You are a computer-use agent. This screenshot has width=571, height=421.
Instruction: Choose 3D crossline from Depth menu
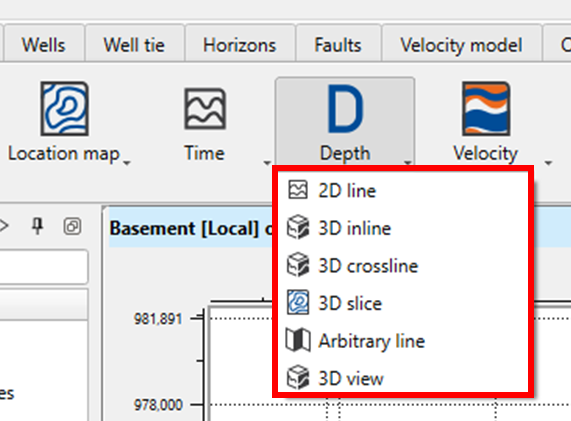coord(368,266)
